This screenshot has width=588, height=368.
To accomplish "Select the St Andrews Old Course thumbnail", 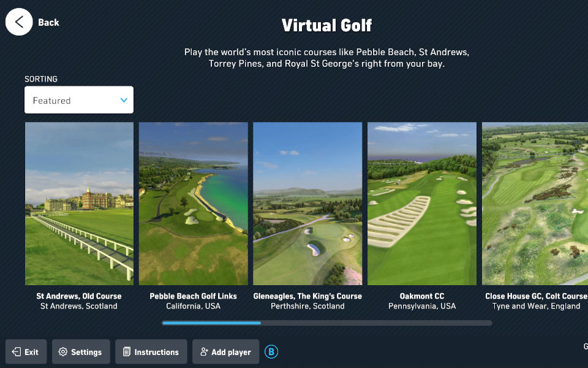I will pyautogui.click(x=79, y=204).
